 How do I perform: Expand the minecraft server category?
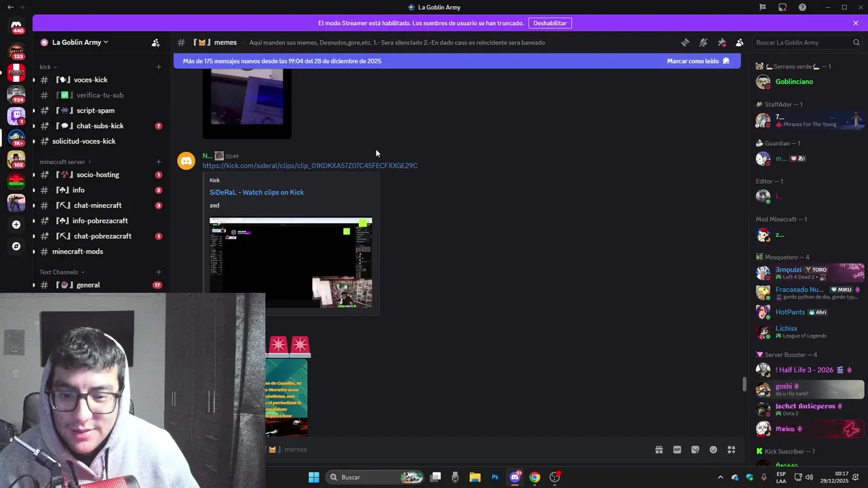(x=66, y=162)
